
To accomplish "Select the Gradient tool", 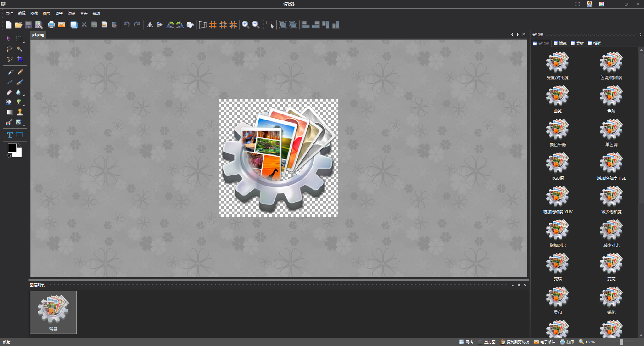I will [9, 112].
